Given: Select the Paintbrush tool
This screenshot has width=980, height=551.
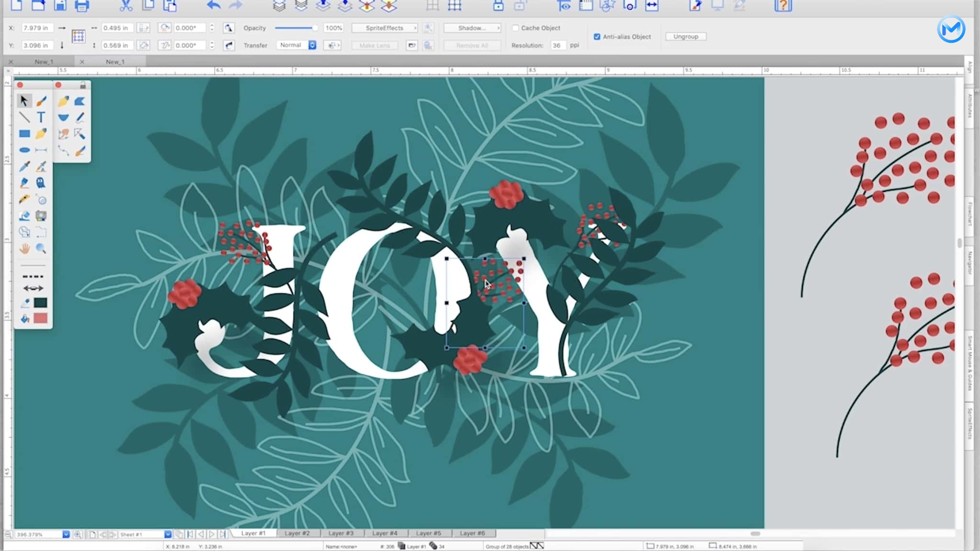Looking at the screenshot, I should (x=41, y=100).
